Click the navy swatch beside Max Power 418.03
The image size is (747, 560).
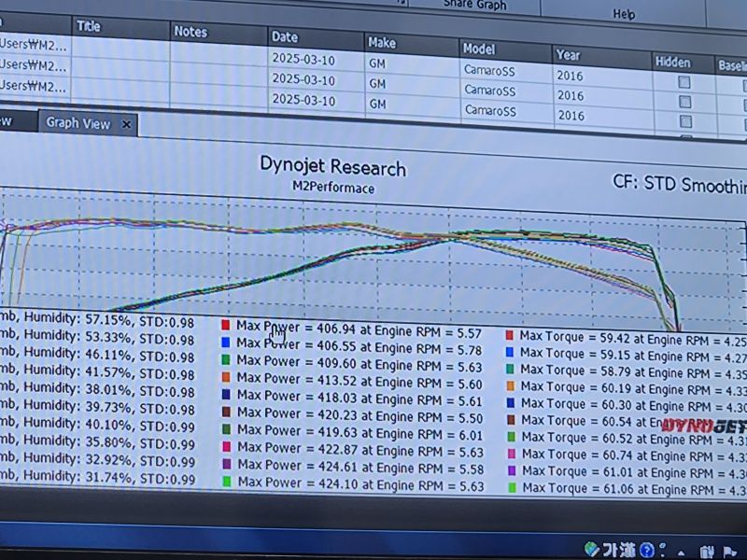226,394
